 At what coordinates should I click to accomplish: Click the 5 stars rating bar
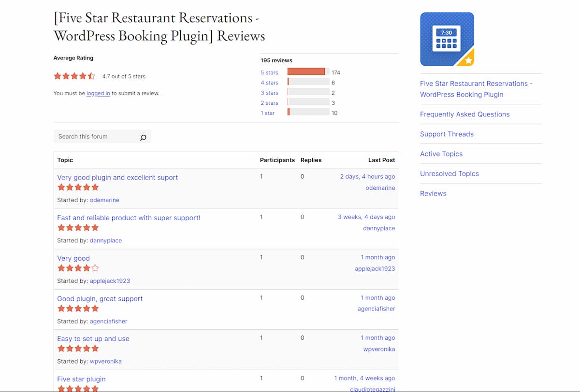pos(308,72)
